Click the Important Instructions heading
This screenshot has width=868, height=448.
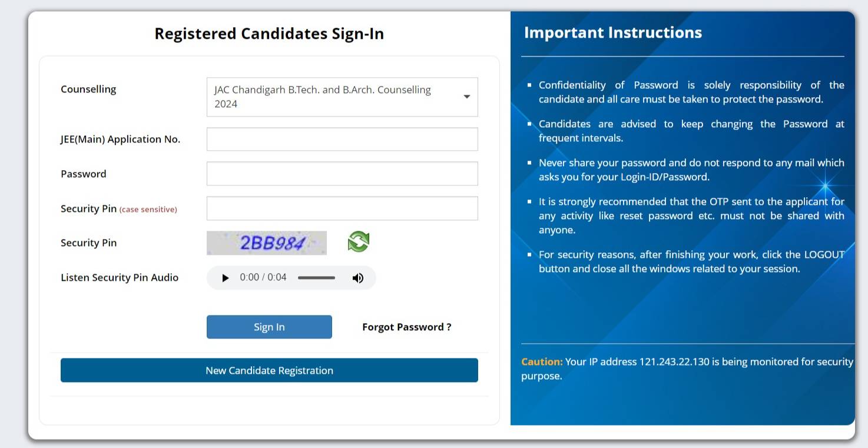(x=611, y=32)
